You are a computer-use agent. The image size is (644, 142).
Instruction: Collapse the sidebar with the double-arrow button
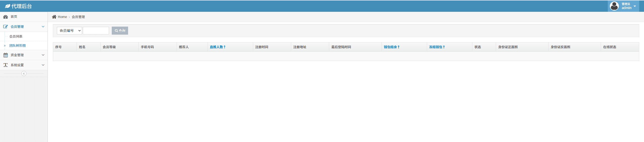pos(24,74)
